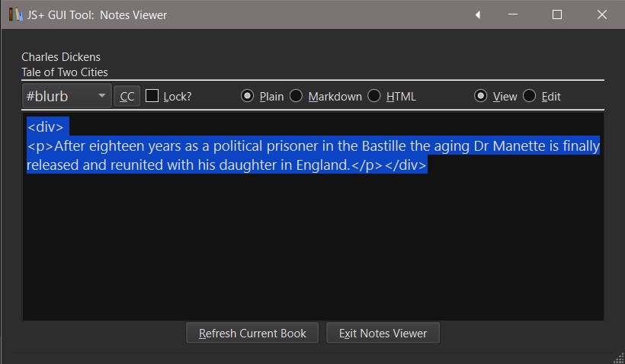
Task: Enable the Lock? checkbox
Action: (152, 96)
